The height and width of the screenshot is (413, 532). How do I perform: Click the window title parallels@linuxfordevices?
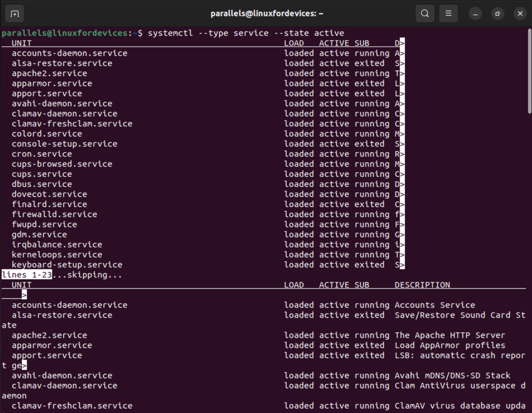click(266, 13)
